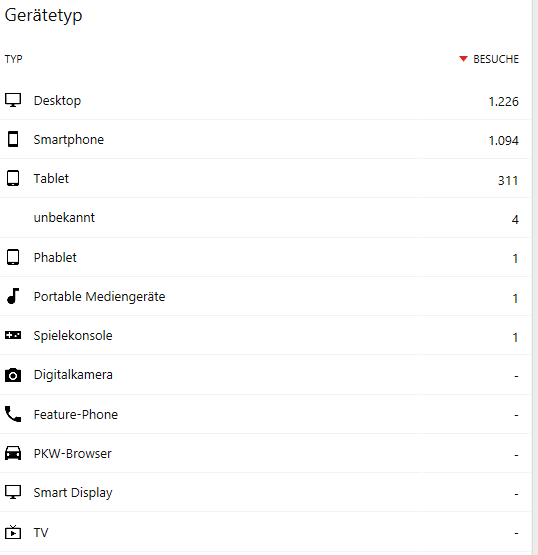Click the music note icon for Portable Mediengeräte
Viewport: 538px width, 555px height.
point(13,296)
